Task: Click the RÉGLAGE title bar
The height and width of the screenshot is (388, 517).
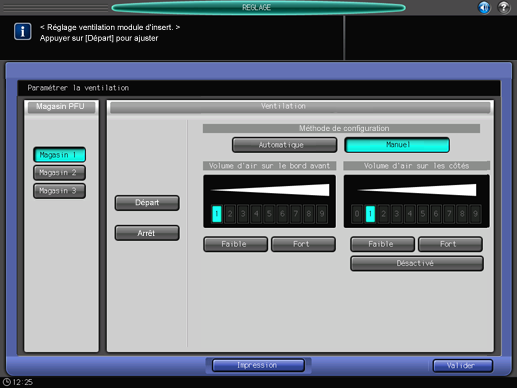Action: pos(258,7)
